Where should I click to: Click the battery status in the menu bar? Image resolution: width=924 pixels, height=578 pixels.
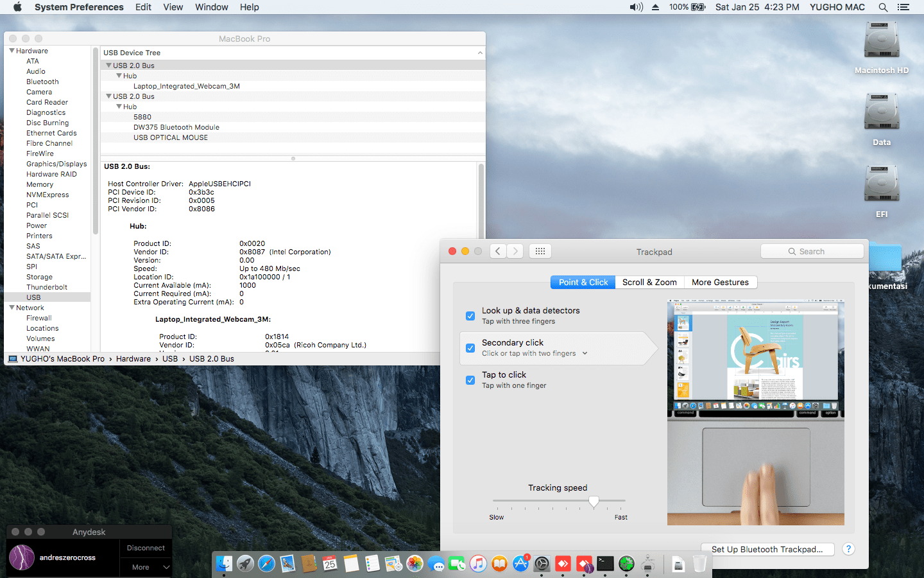pyautogui.click(x=687, y=7)
